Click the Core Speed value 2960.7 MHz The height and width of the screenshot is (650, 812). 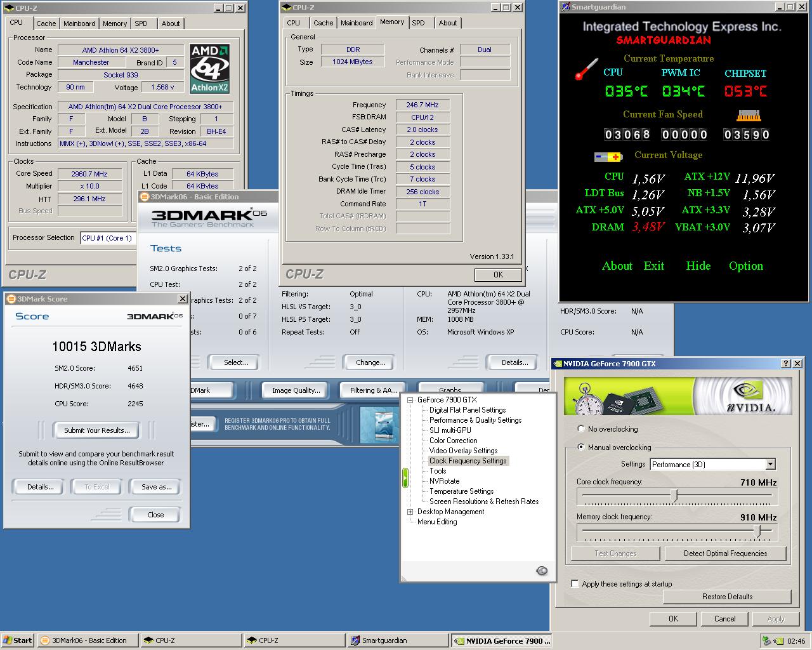[x=89, y=174]
